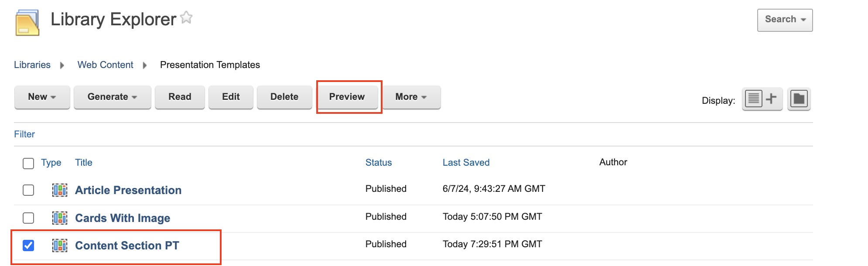
Task: Uncheck the Content Section PT checkbox
Action: (x=28, y=246)
